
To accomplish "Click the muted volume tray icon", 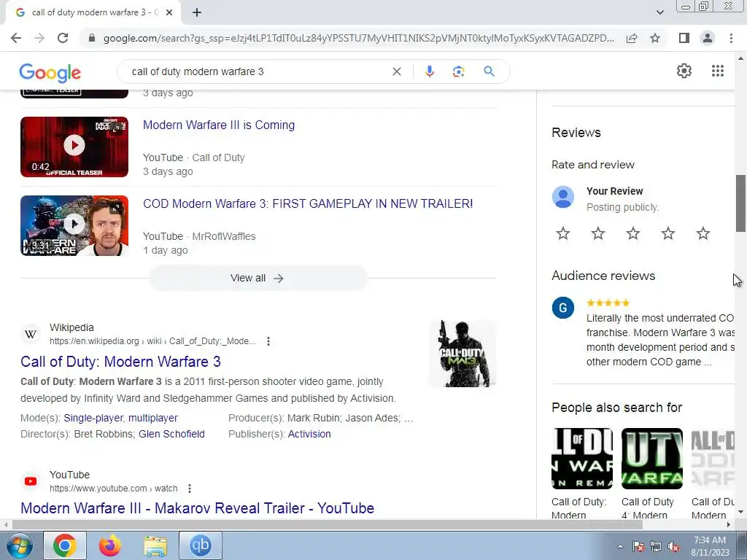I will coord(673,547).
